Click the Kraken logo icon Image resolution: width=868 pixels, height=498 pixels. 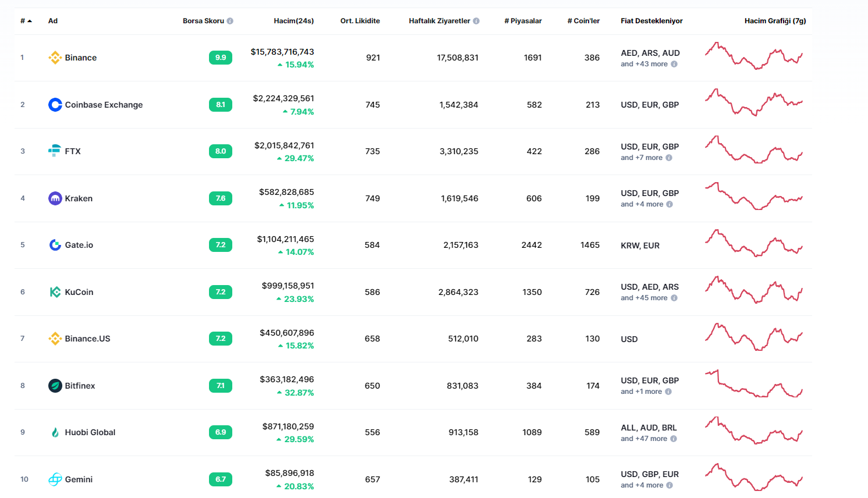pos(55,198)
